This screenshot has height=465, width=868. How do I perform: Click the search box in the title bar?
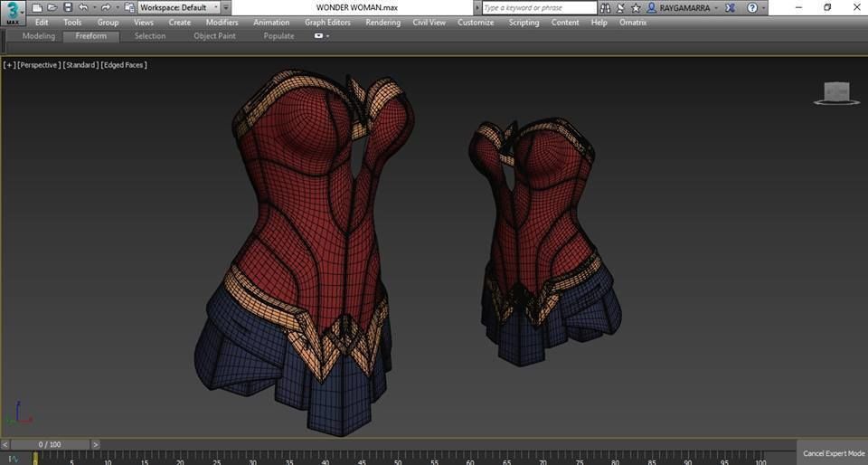(540, 8)
